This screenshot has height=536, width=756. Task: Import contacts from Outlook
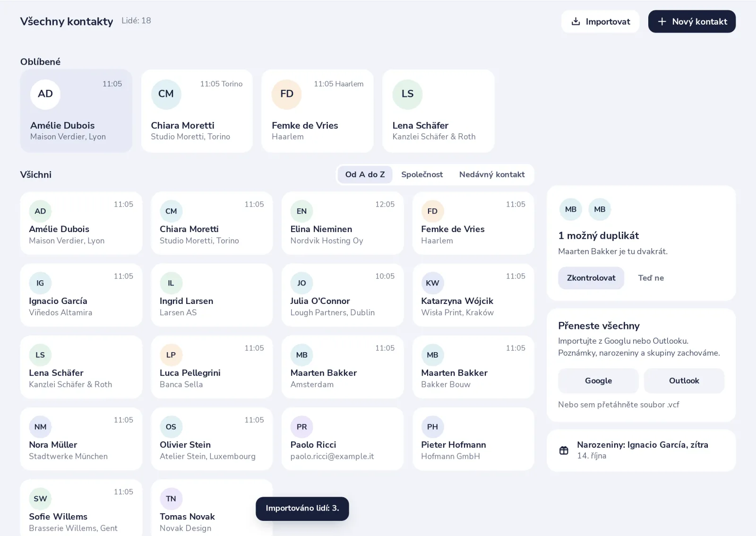click(x=684, y=381)
